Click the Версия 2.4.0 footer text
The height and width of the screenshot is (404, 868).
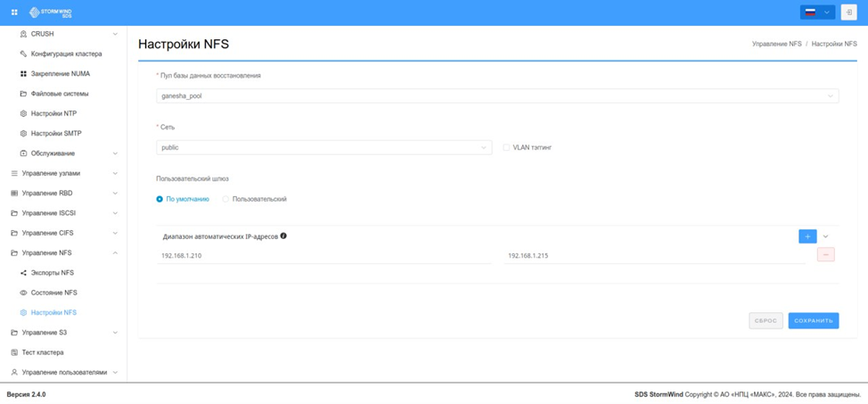click(26, 394)
